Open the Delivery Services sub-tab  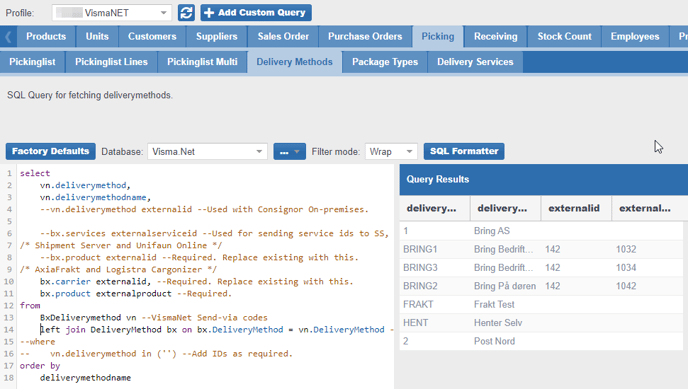(x=475, y=62)
